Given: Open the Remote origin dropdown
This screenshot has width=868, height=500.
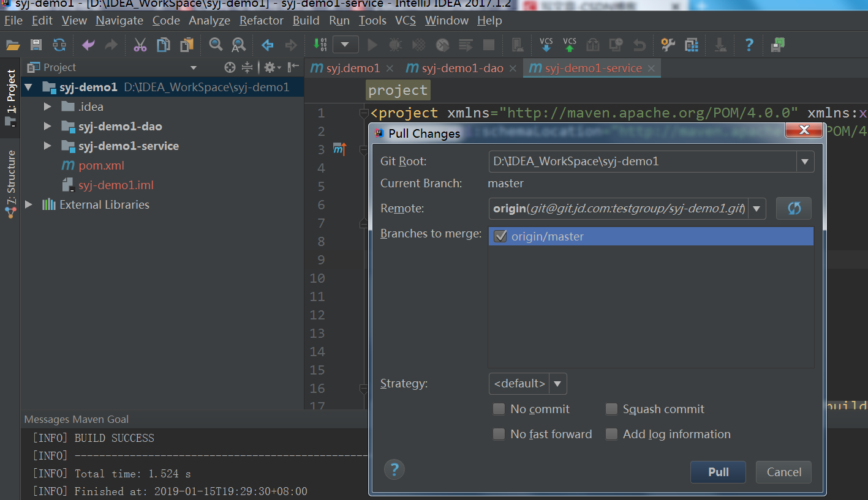Looking at the screenshot, I should [757, 209].
